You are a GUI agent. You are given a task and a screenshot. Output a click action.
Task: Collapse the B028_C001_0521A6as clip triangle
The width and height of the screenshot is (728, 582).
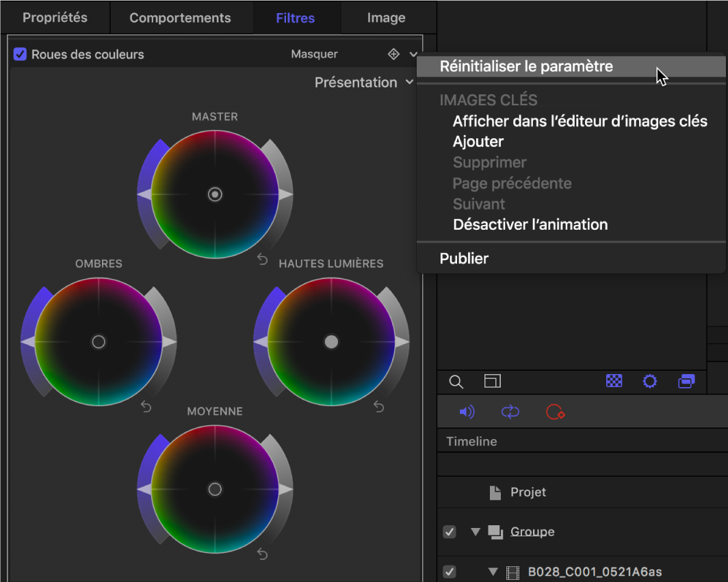tap(491, 572)
